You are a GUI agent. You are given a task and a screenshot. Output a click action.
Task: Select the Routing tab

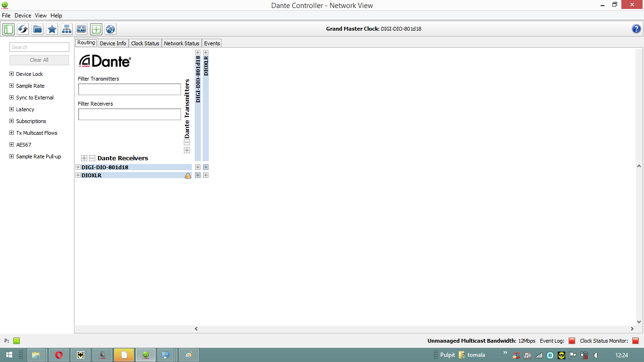point(86,43)
